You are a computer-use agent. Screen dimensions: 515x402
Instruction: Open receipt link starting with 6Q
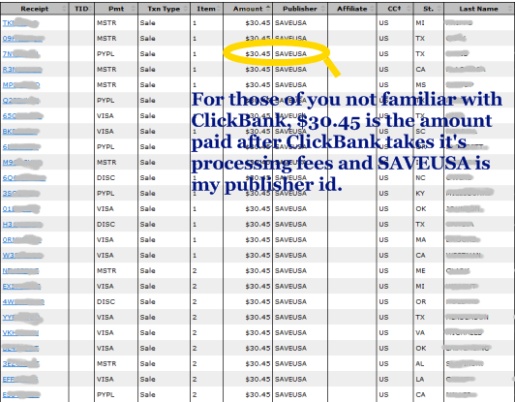pyautogui.click(x=24, y=178)
